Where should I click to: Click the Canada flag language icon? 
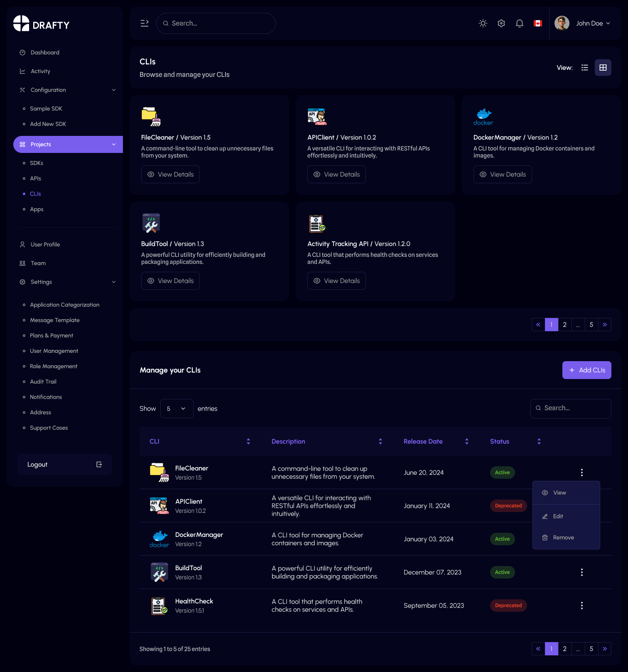click(537, 23)
